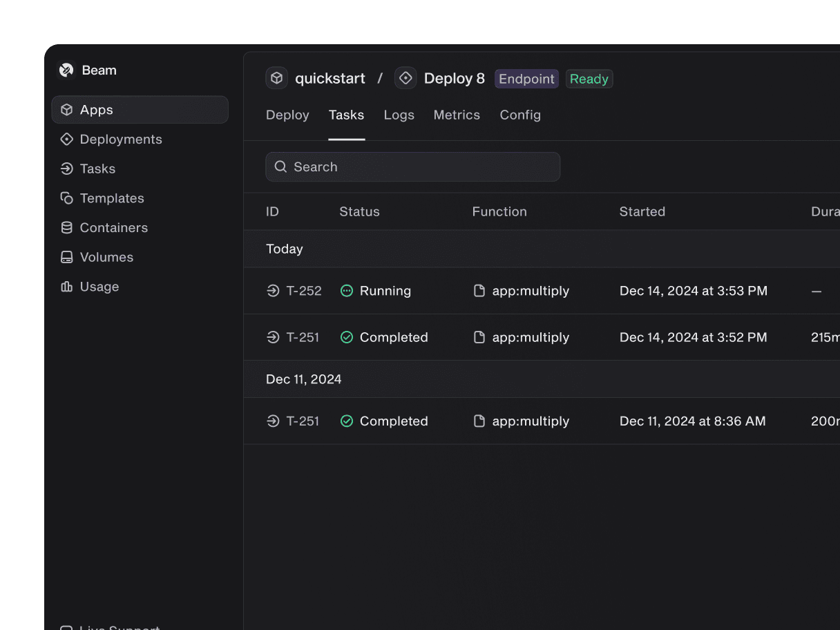Click the Beam logo icon
Viewport: 840px width, 630px height.
(x=66, y=70)
